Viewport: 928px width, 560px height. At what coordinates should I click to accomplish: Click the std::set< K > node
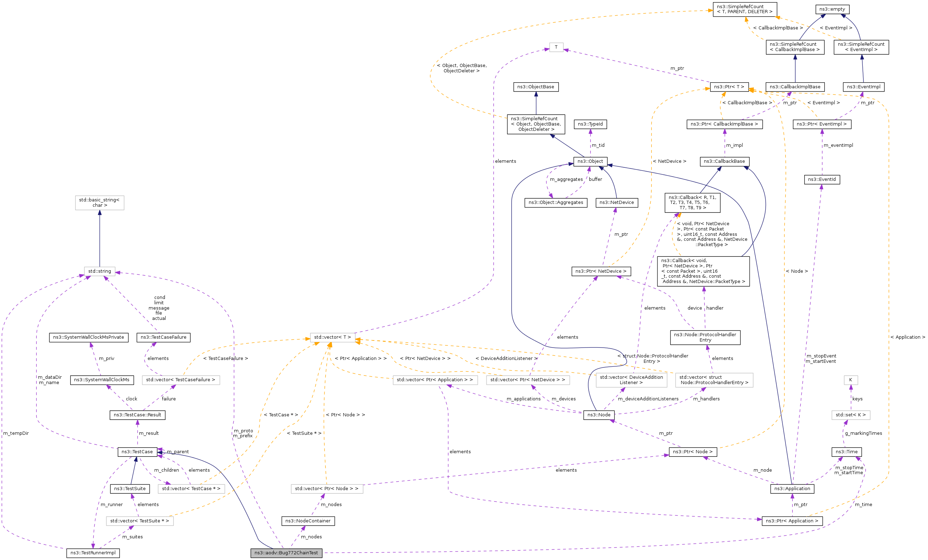click(x=851, y=415)
